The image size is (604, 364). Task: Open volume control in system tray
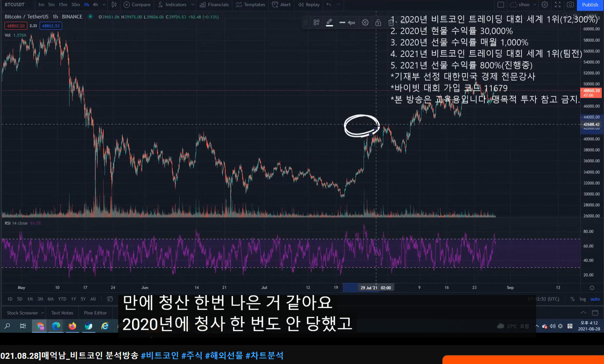(553, 326)
